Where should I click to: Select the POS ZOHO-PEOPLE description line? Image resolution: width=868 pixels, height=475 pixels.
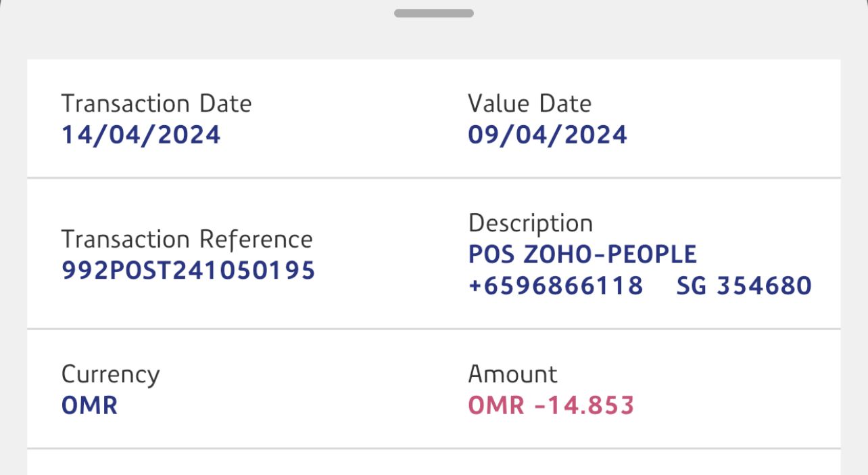(582, 254)
